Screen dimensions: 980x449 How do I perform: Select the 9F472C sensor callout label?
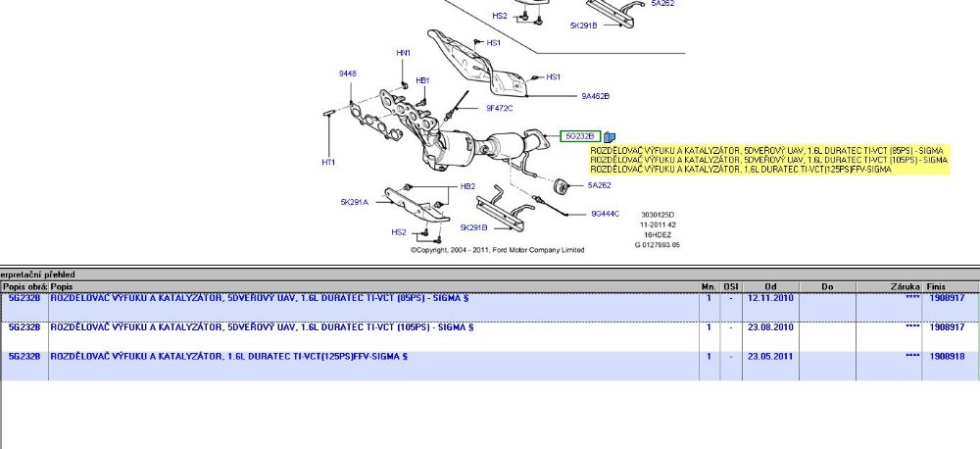[x=499, y=108]
